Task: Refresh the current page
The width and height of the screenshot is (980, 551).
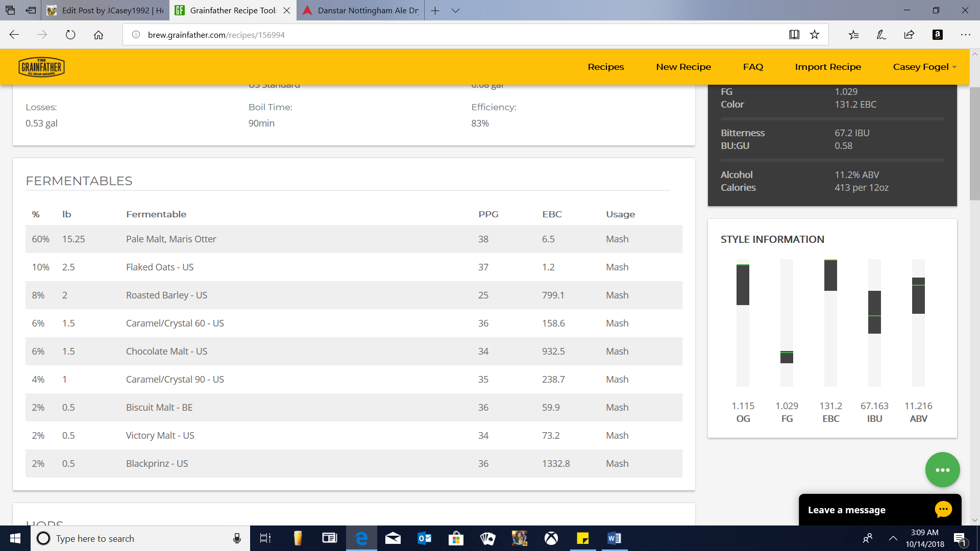Action: pyautogui.click(x=70, y=35)
